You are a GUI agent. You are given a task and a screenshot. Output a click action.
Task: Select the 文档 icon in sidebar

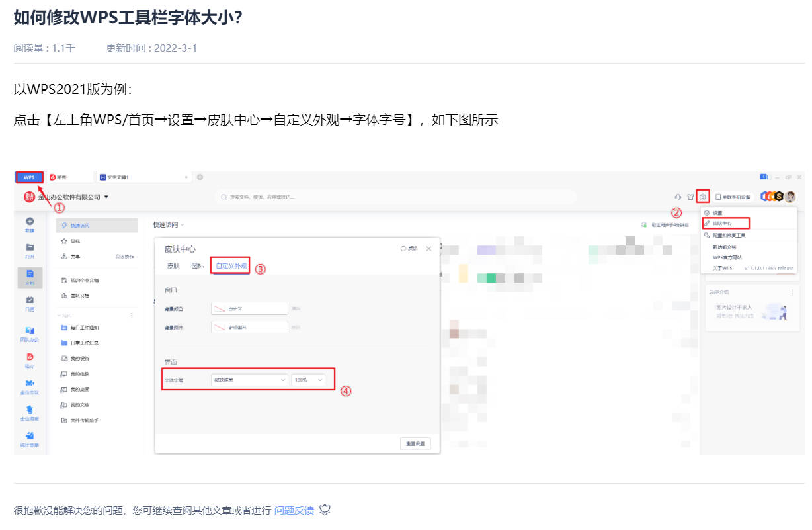click(30, 274)
